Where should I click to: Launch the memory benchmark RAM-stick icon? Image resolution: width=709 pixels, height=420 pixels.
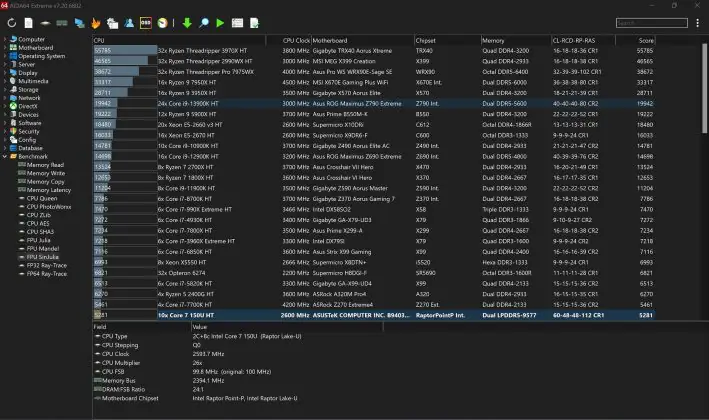coord(62,23)
